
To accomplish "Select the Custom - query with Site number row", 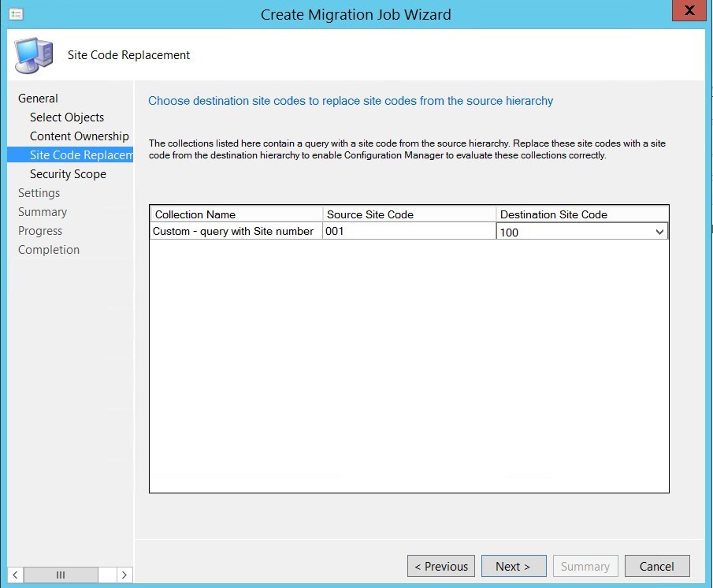I will (x=235, y=232).
